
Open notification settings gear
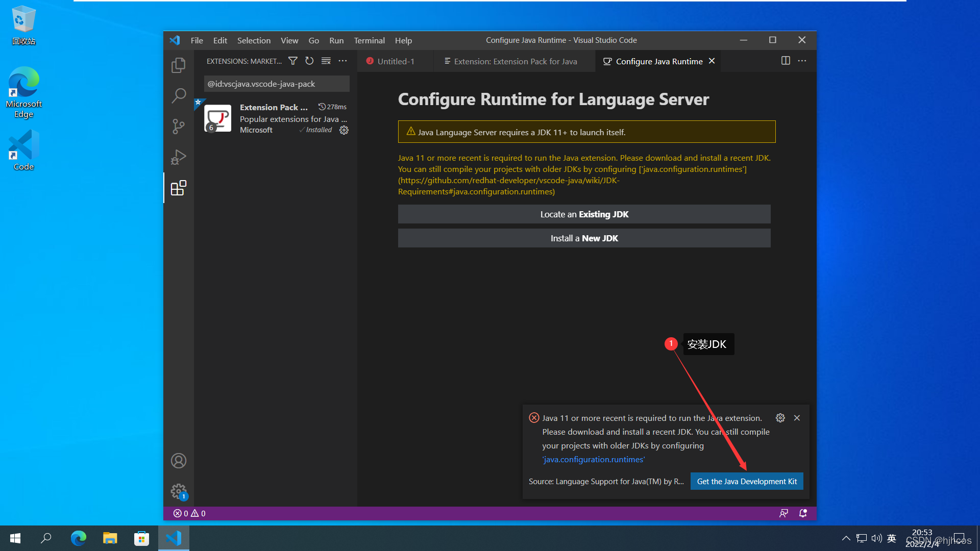coord(780,418)
